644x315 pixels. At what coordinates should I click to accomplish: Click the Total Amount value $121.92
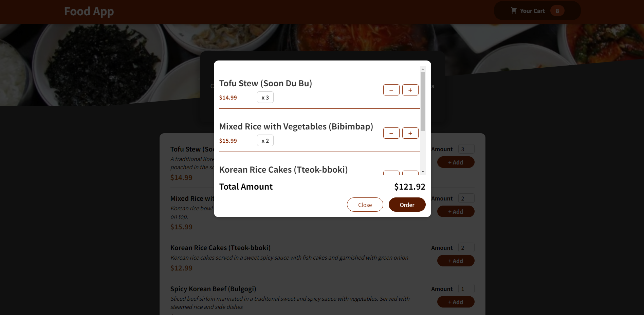point(409,186)
